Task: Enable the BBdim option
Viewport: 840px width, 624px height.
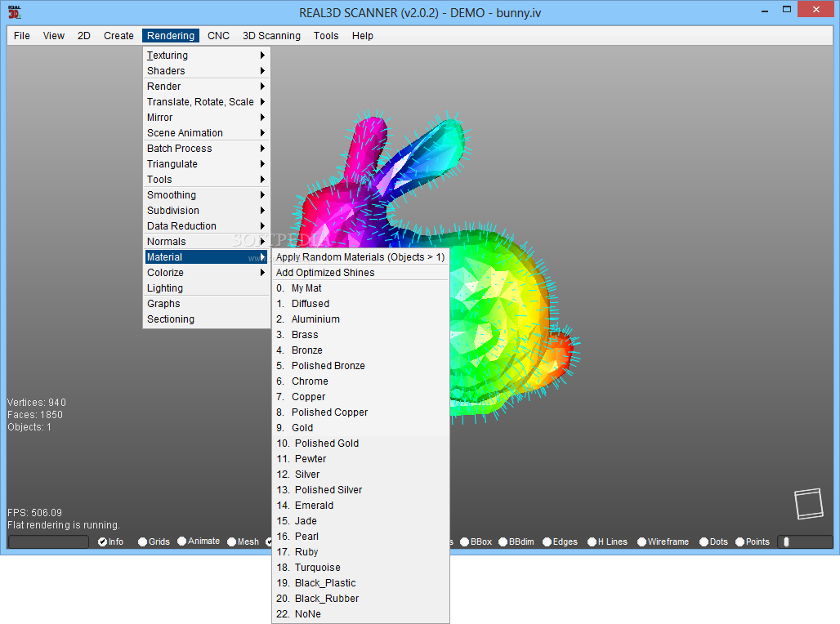Action: click(516, 542)
